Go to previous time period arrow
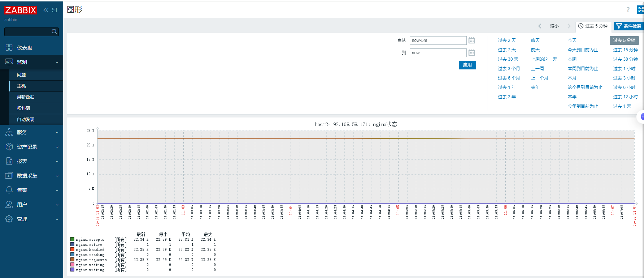This screenshot has height=278, width=644. pyautogui.click(x=540, y=26)
